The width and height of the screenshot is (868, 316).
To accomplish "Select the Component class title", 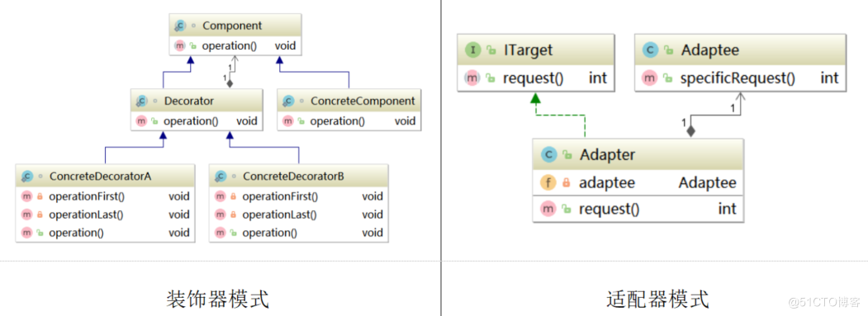I will [x=232, y=26].
